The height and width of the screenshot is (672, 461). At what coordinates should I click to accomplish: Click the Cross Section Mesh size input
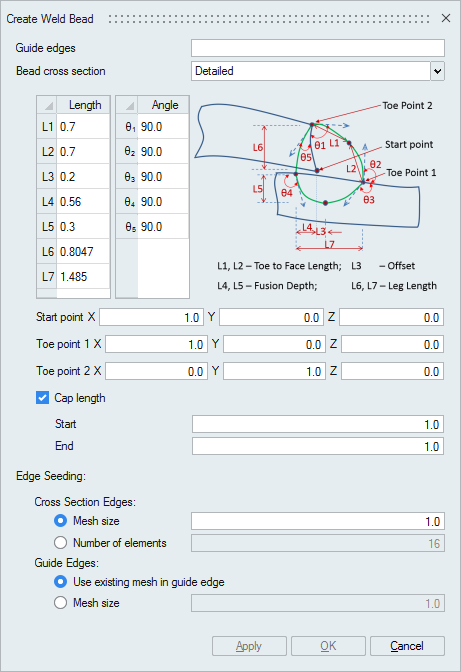[318, 521]
